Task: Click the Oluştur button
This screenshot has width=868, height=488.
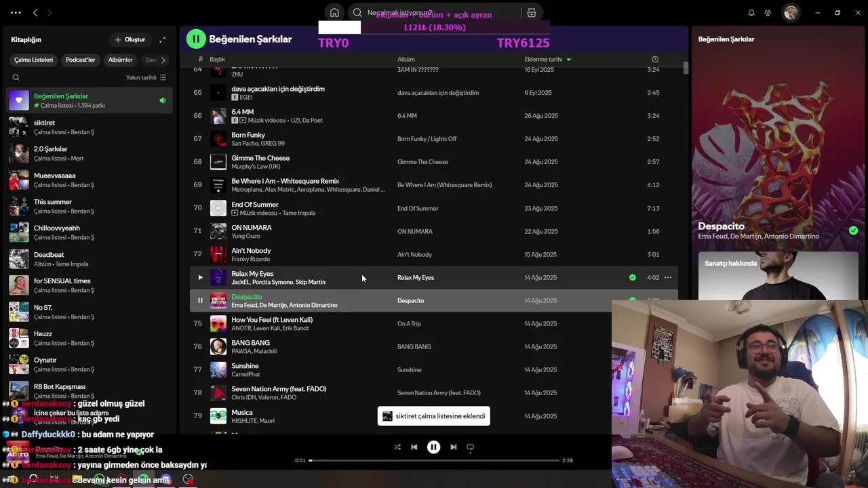Action: (130, 39)
